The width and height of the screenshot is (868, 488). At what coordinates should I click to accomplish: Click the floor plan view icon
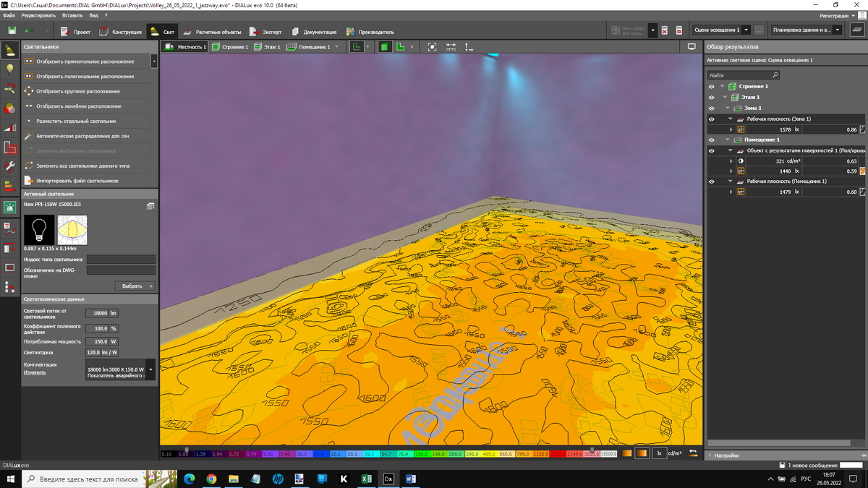coord(400,46)
